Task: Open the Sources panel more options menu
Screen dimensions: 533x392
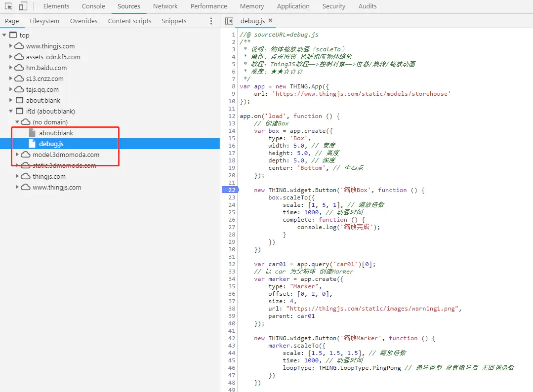Action: pos(211,21)
